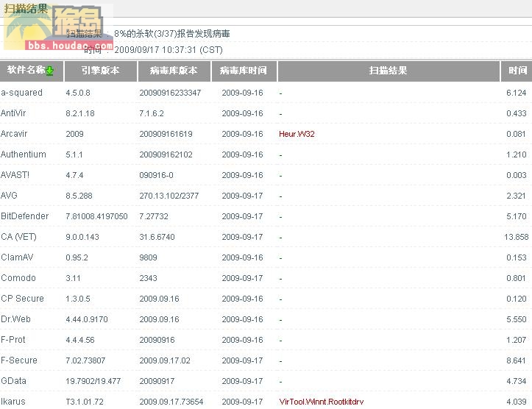Select the Comodo software name

pyautogui.click(x=18, y=278)
